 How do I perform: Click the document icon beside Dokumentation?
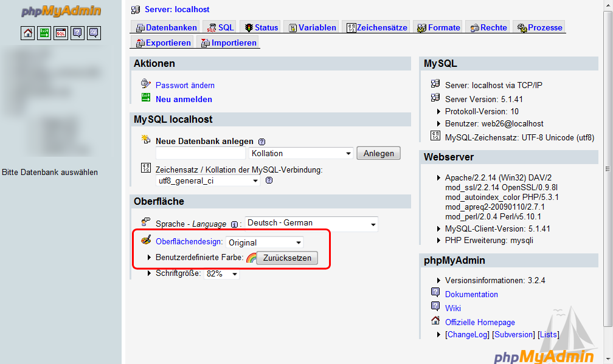point(435,292)
